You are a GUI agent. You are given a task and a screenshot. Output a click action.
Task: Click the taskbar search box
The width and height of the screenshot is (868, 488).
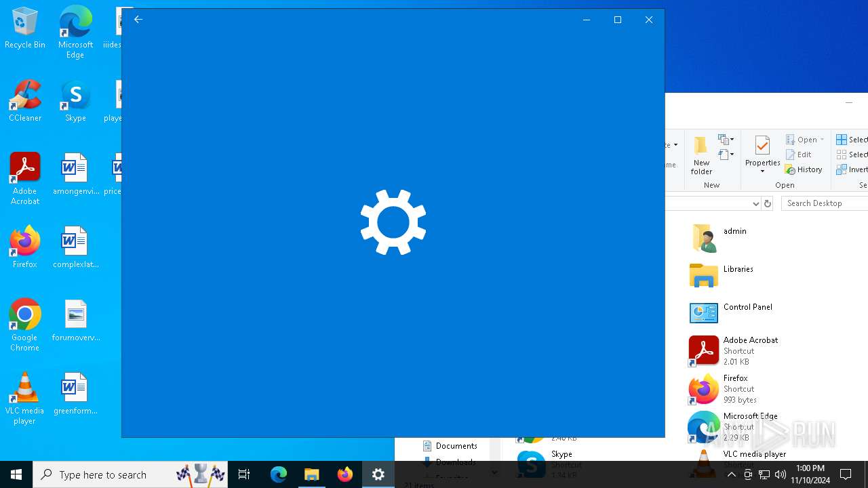[x=130, y=474]
